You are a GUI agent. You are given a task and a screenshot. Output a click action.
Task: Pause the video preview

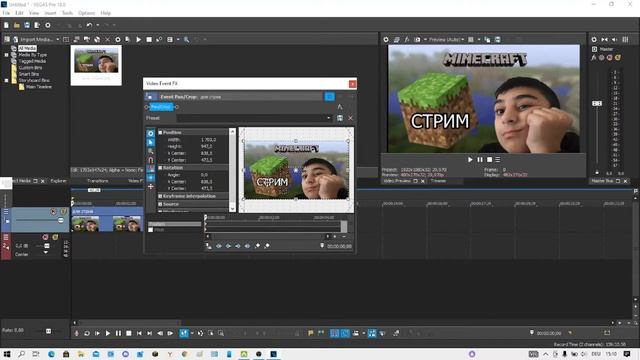point(480,160)
